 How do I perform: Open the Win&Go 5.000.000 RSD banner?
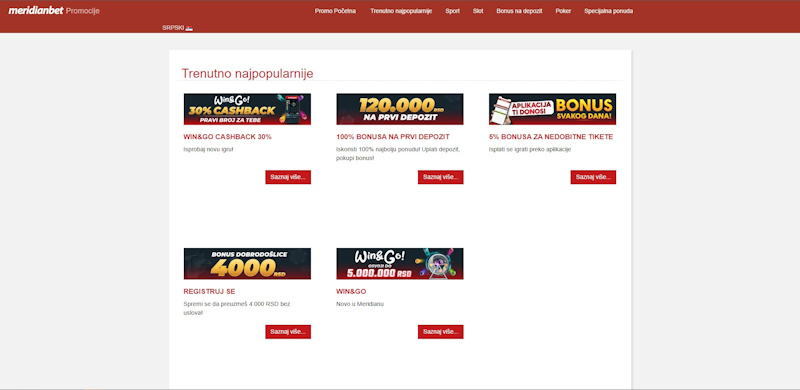(400, 264)
